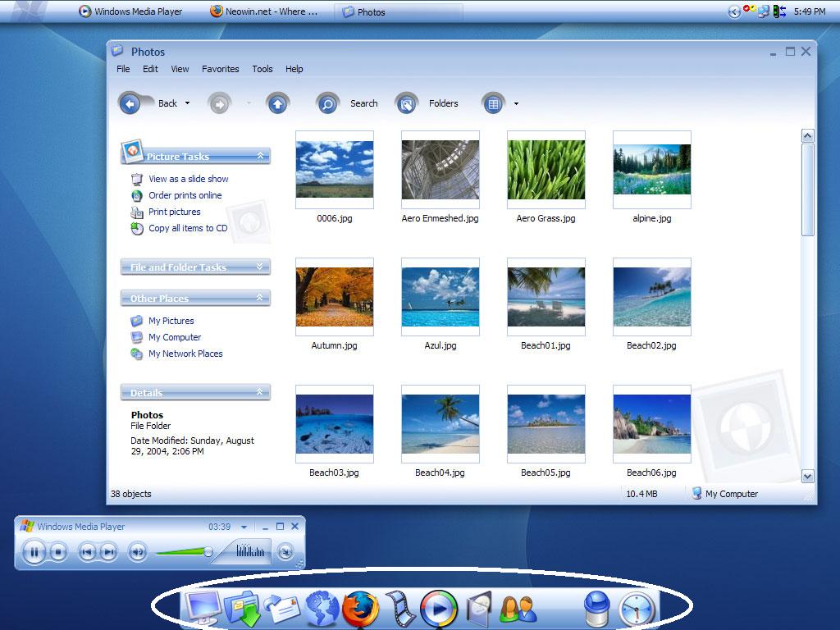Expand the File and Folder Tasks panel

coord(261,267)
